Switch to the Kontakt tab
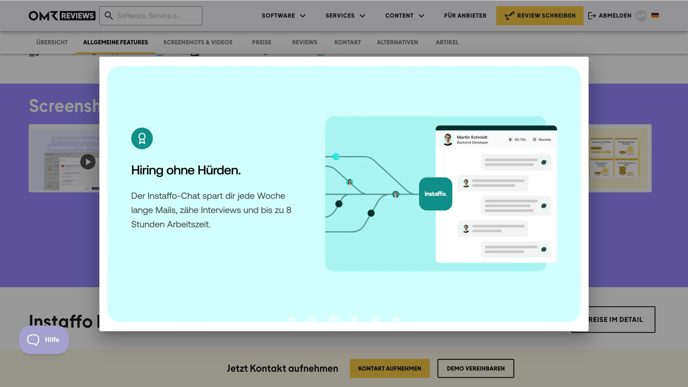Viewport: 688px width, 387px height. tap(348, 42)
